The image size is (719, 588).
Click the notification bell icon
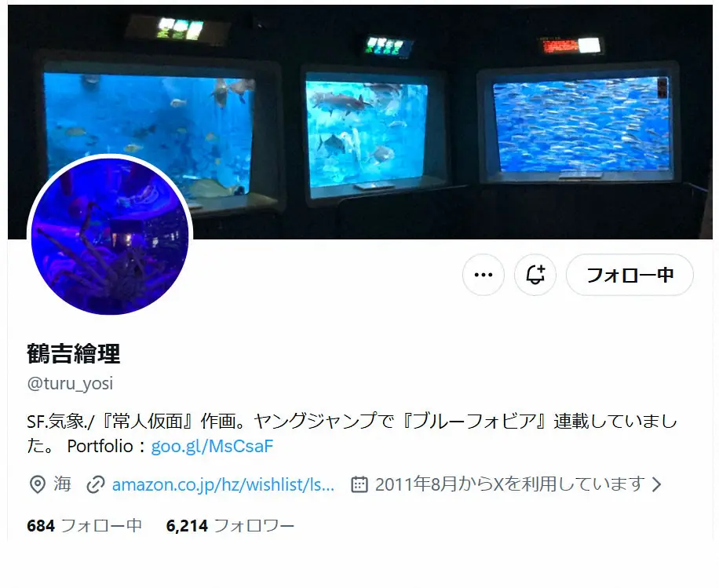535,275
